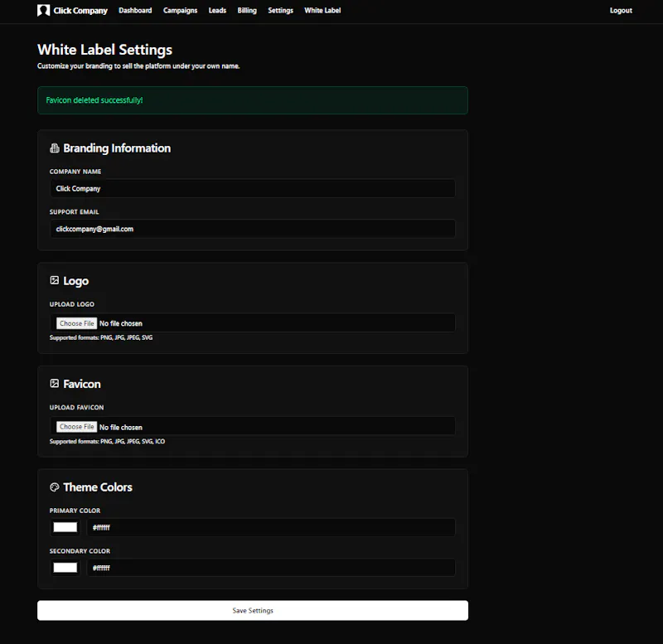Open Settings in top navigation

tap(280, 11)
